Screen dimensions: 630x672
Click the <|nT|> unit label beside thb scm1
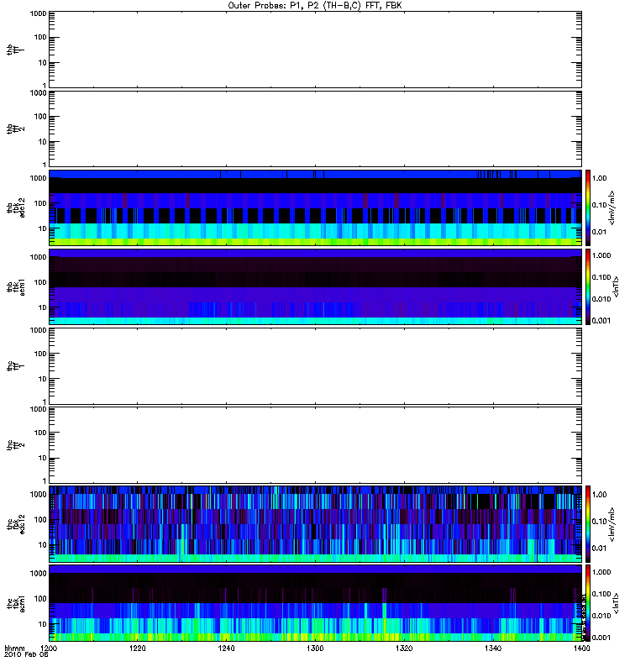pos(616,286)
